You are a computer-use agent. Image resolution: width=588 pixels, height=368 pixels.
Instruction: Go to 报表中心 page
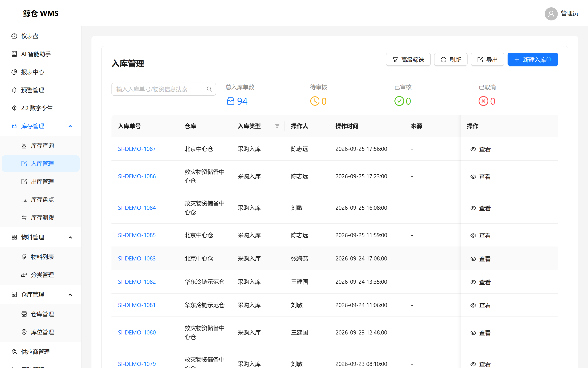41,72
